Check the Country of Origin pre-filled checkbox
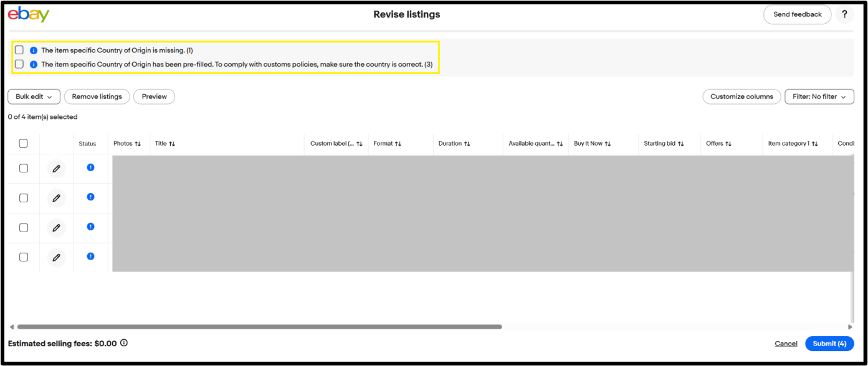868x366 pixels. (x=19, y=64)
